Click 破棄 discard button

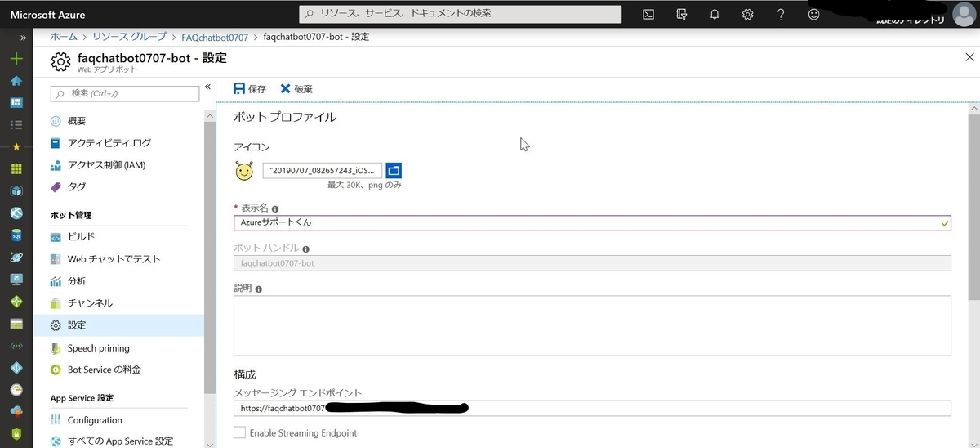coord(296,89)
